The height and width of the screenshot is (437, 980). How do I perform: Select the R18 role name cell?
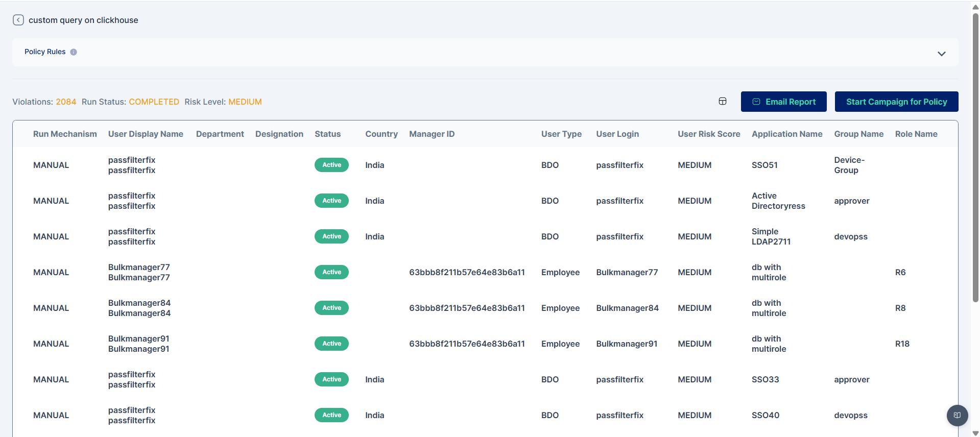902,344
